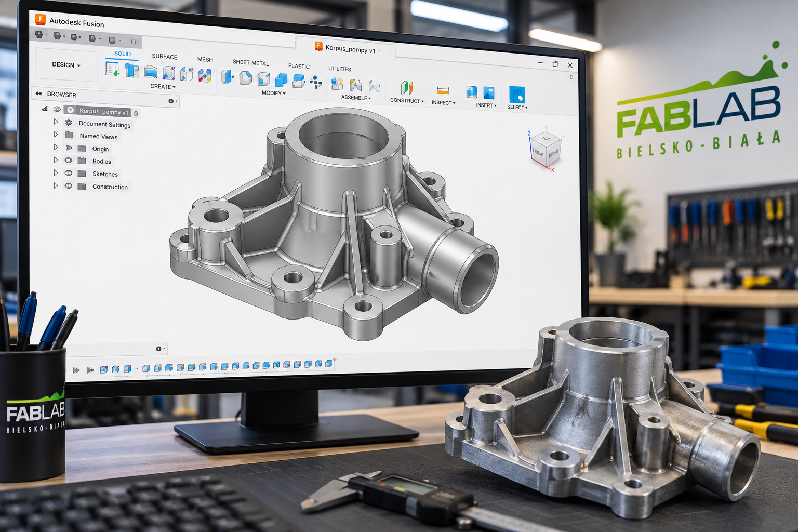This screenshot has width=798, height=532.
Task: Select the Fillet tool icon
Action: [246, 78]
